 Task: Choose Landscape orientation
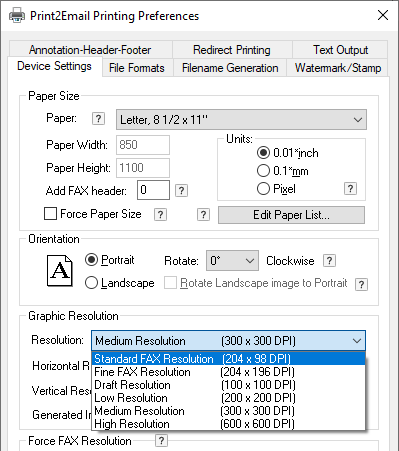[x=91, y=283]
